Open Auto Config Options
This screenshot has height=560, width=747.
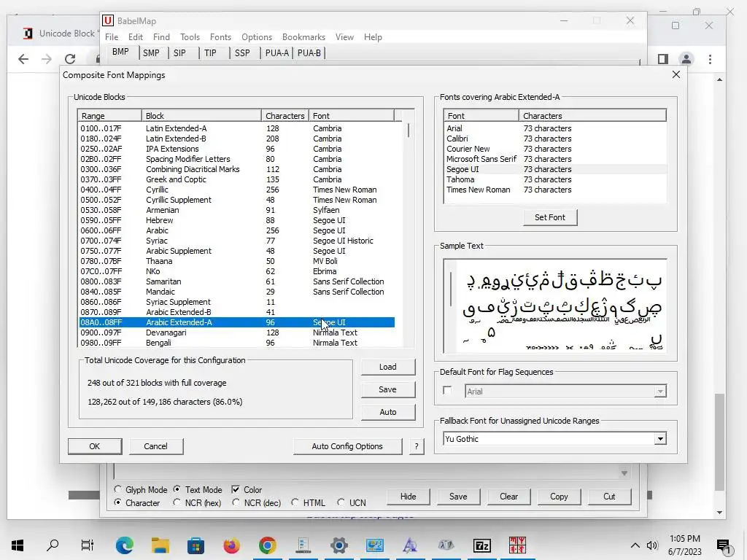(347, 446)
